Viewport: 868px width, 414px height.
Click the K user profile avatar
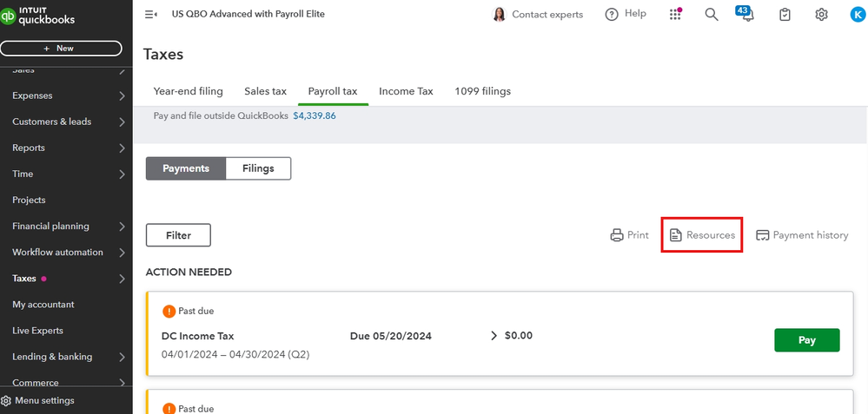(x=856, y=14)
